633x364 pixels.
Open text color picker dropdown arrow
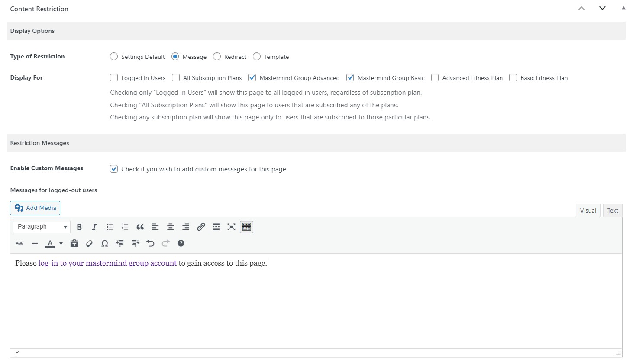pyautogui.click(x=61, y=243)
